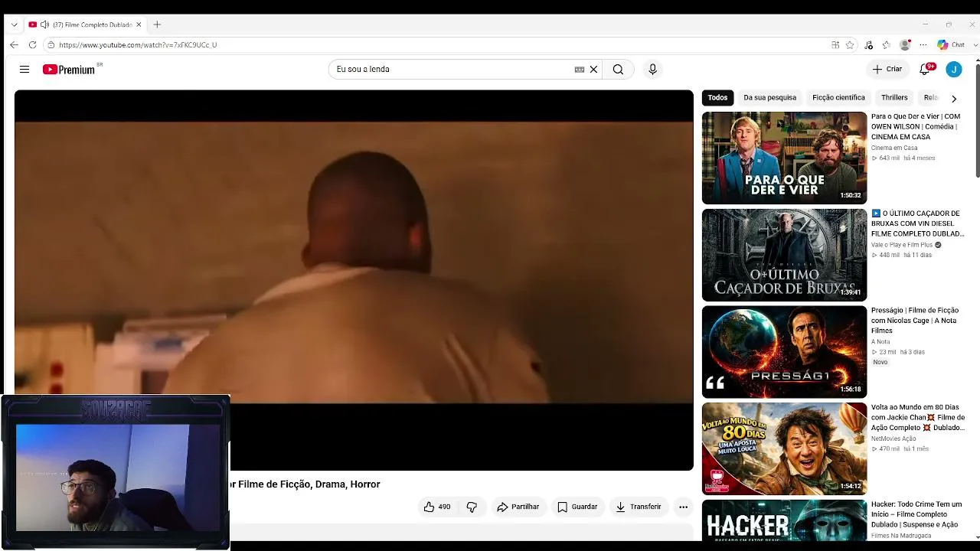The image size is (980, 551).
Task: Open the YouTube guide hamburger menu
Action: point(24,70)
